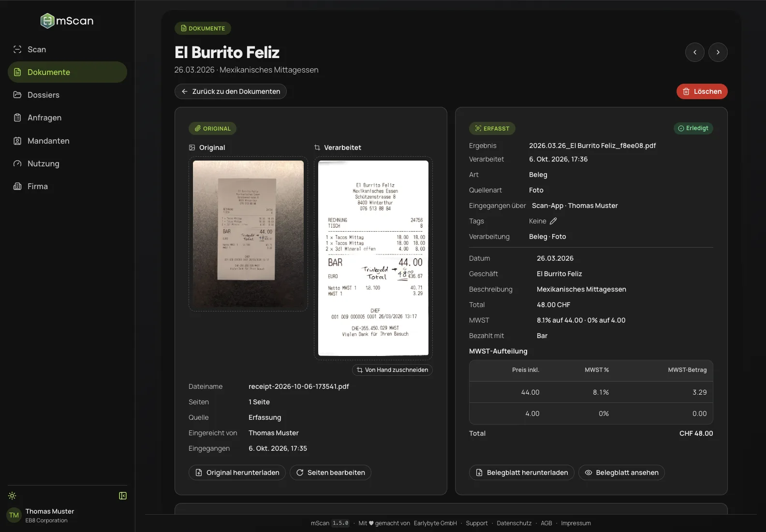Open the AGB footer link
Viewport: 766px width, 532px height.
546,523
